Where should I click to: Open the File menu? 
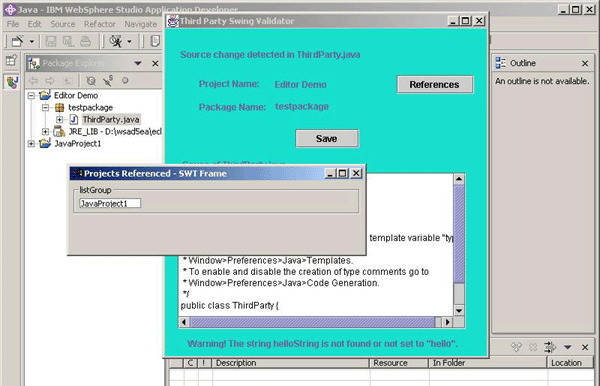pos(13,24)
